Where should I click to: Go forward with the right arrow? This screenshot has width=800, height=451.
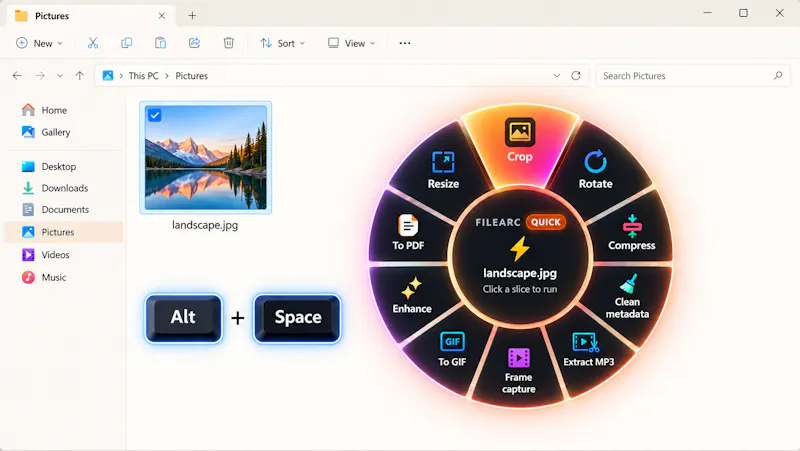click(40, 76)
